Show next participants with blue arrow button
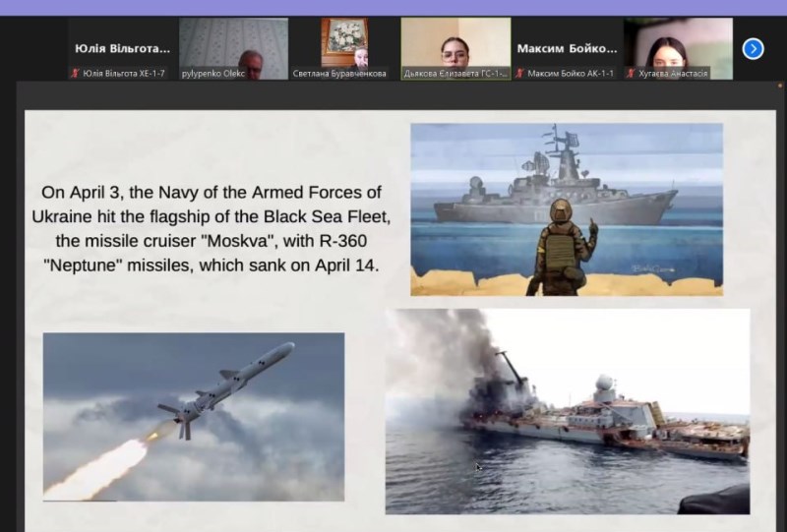 pos(753,49)
